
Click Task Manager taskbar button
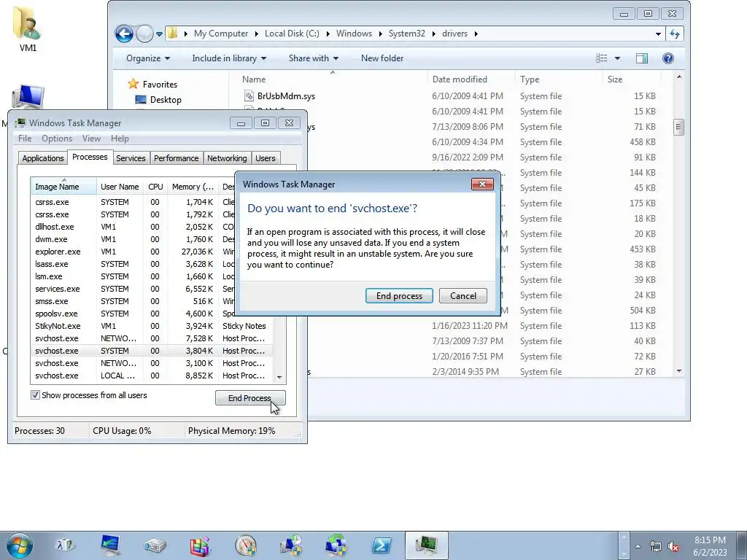click(426, 545)
